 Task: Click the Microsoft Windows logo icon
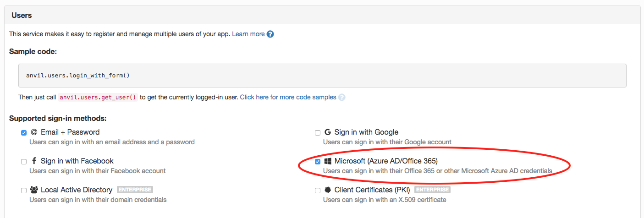(328, 161)
